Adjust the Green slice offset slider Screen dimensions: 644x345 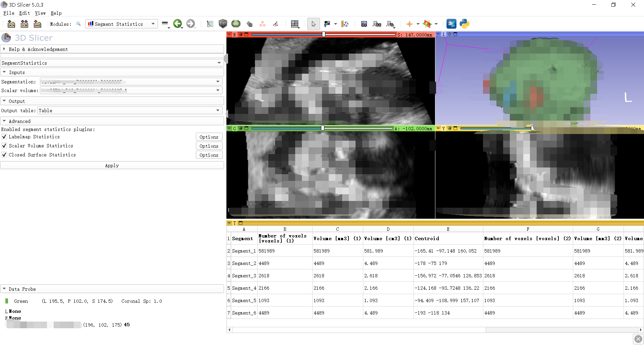click(322, 128)
